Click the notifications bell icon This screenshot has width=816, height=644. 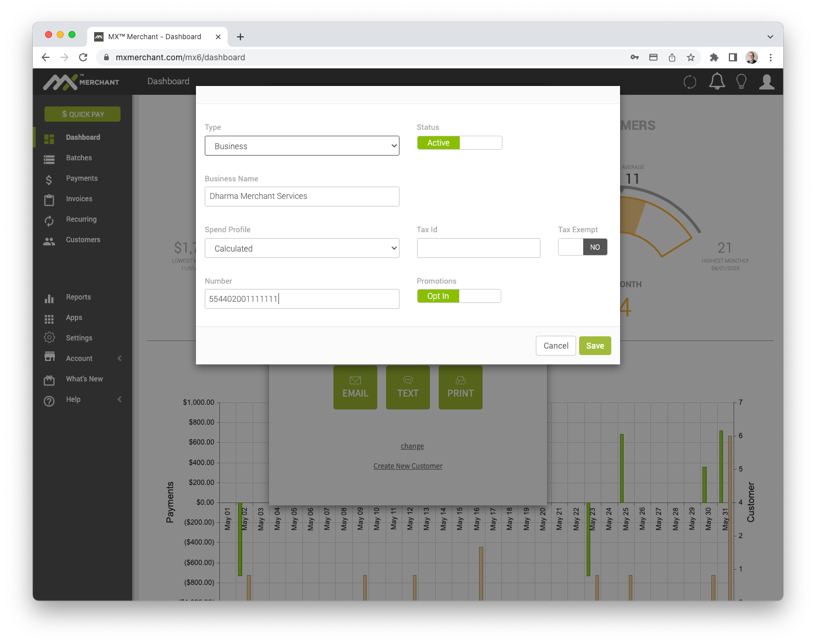click(717, 81)
